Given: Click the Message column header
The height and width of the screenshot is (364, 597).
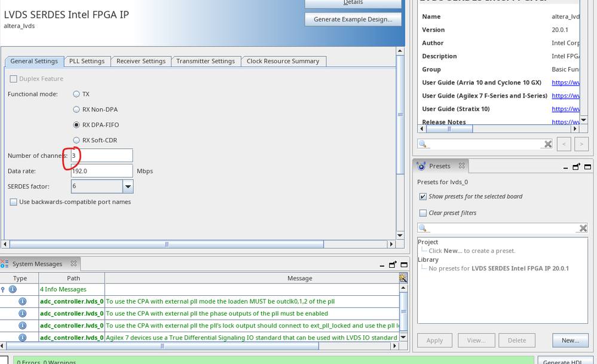Looking at the screenshot, I should tap(299, 279).
